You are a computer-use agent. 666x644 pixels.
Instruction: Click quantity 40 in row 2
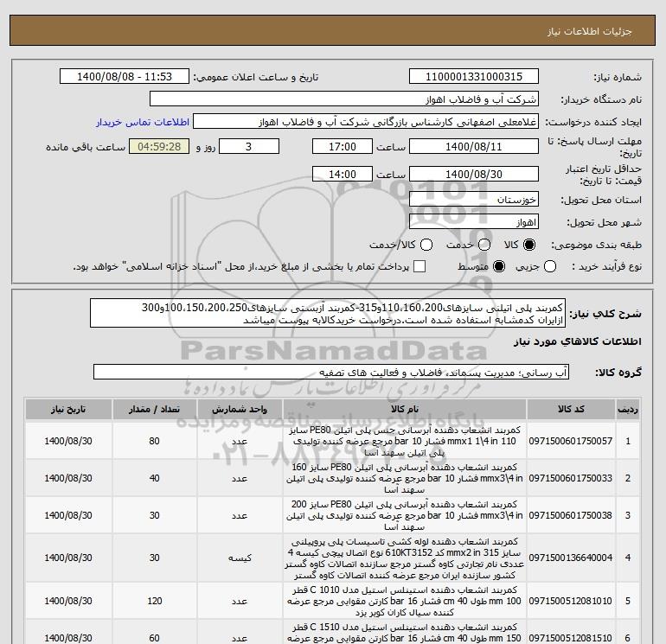(154, 478)
